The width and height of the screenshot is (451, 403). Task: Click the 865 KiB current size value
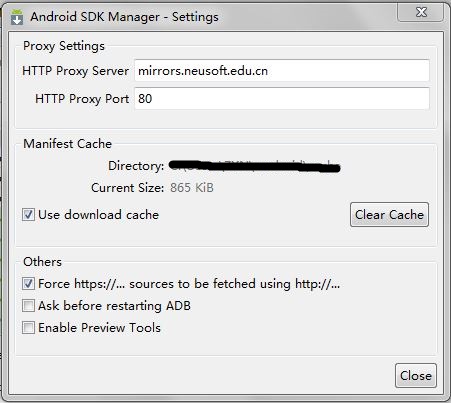pos(192,187)
